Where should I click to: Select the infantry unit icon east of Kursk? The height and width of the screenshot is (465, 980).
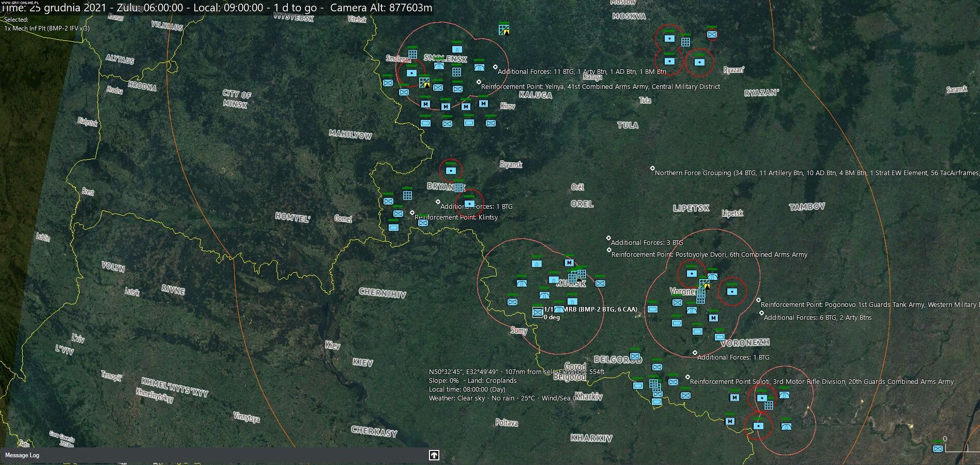pyautogui.click(x=600, y=283)
